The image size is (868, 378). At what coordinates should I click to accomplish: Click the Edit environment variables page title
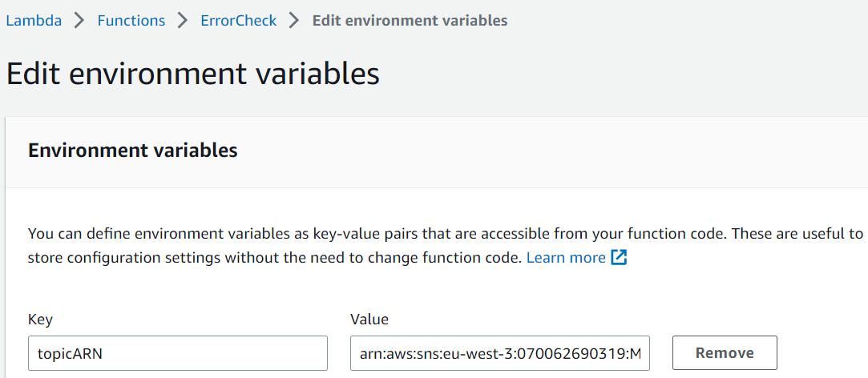click(x=192, y=74)
